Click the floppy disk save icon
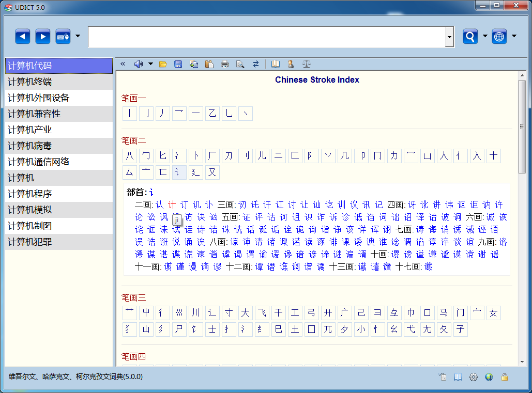Screen dimensions: 532x393 coord(178,64)
